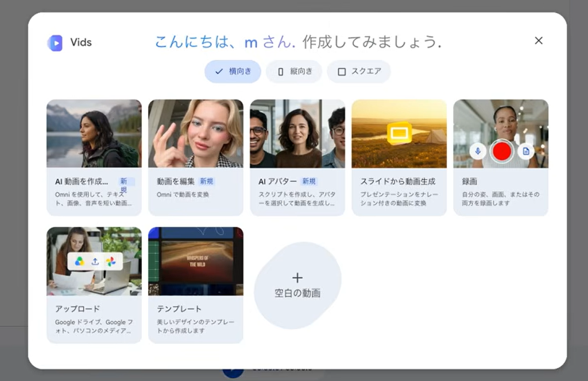Click the 録画 card title
This screenshot has height=381, width=588.
coord(470,181)
